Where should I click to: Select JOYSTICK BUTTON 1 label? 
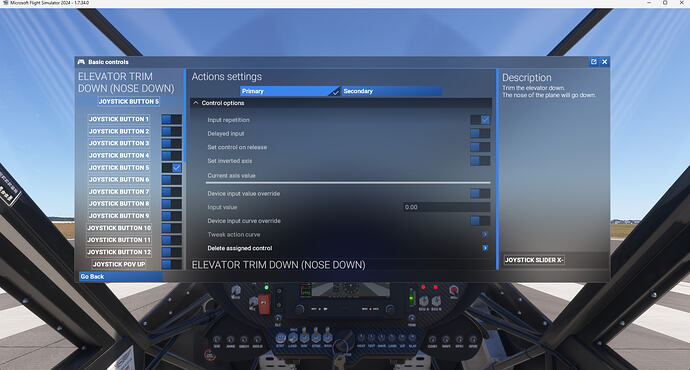(x=119, y=119)
